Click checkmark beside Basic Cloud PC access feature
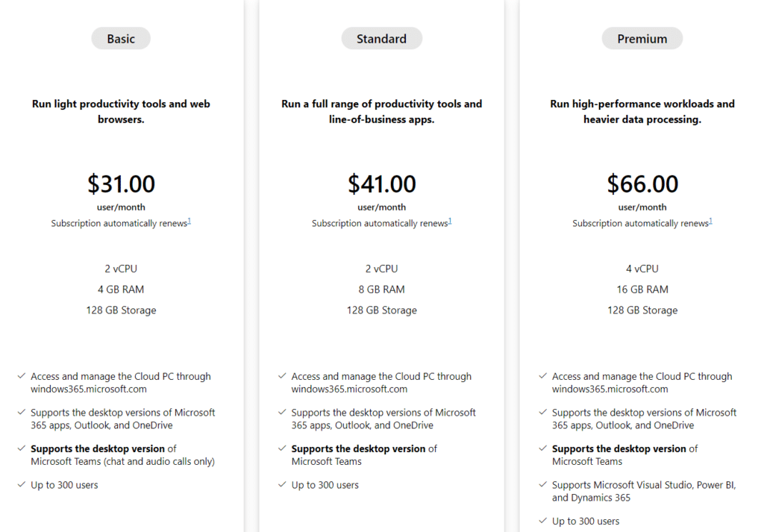 pos(22,376)
